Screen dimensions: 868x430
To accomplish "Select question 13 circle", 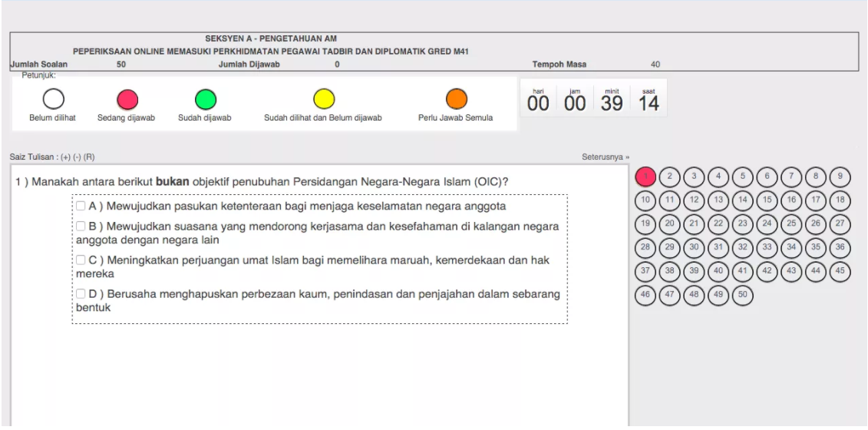I will 718,200.
